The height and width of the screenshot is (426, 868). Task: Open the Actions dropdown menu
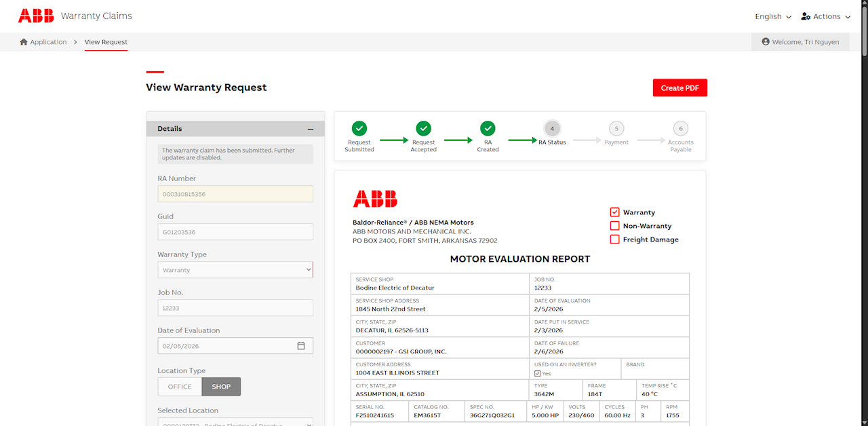pyautogui.click(x=825, y=16)
